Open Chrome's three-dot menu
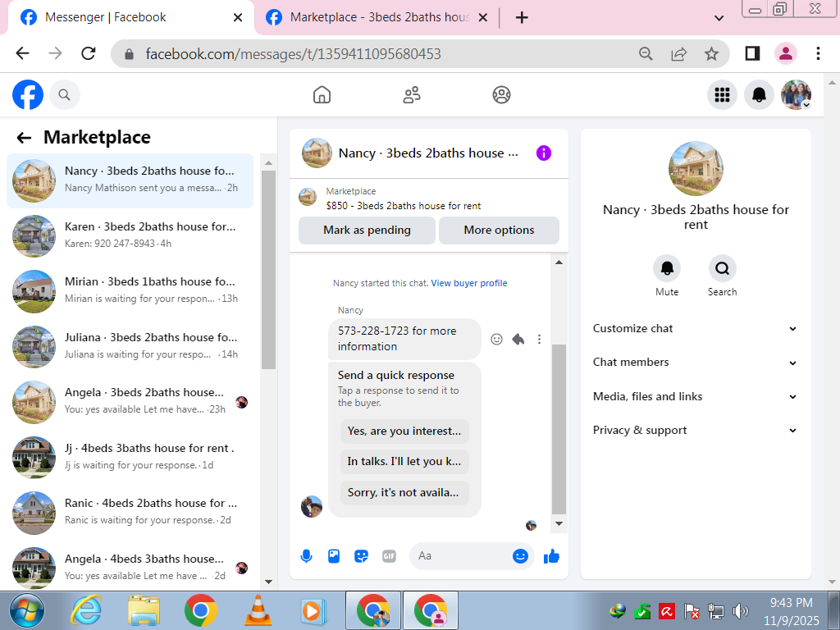The width and height of the screenshot is (840, 630). pyautogui.click(x=818, y=53)
